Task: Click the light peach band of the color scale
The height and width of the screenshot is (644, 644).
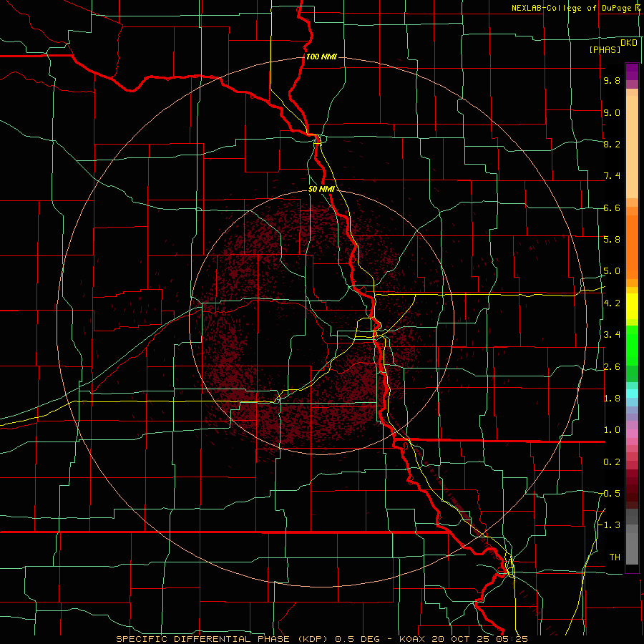Action: (x=632, y=147)
